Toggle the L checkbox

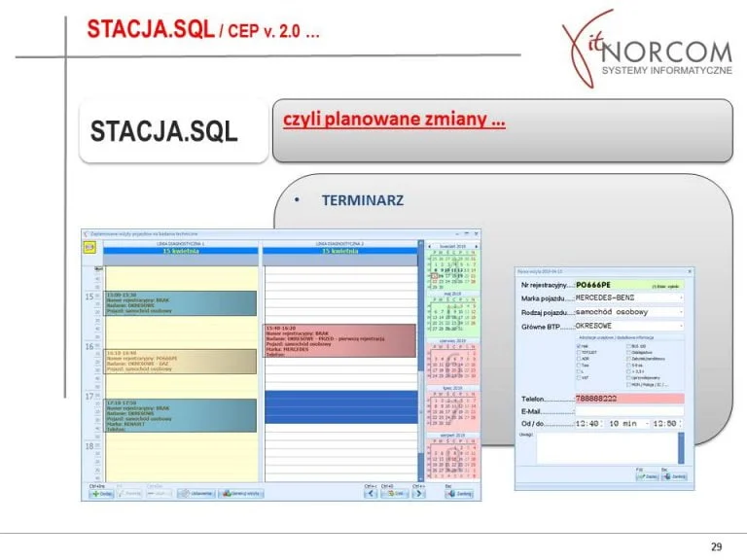click(579, 371)
